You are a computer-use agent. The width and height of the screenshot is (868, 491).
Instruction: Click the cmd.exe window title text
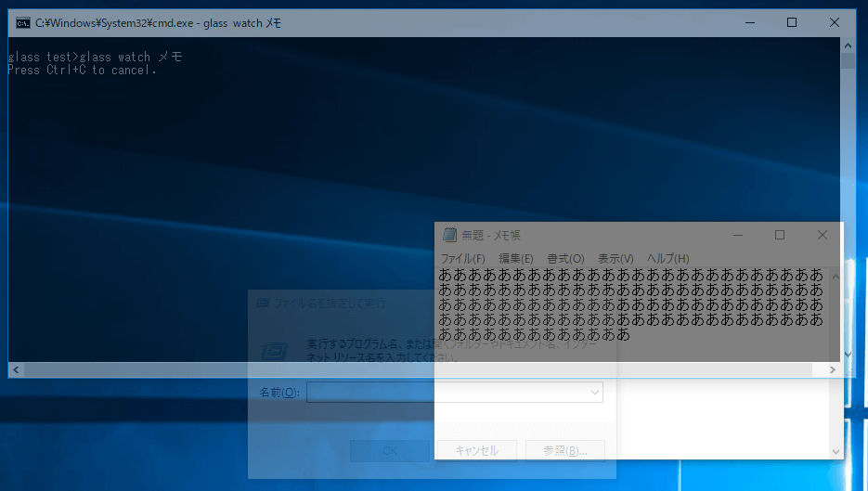pyautogui.click(x=159, y=22)
